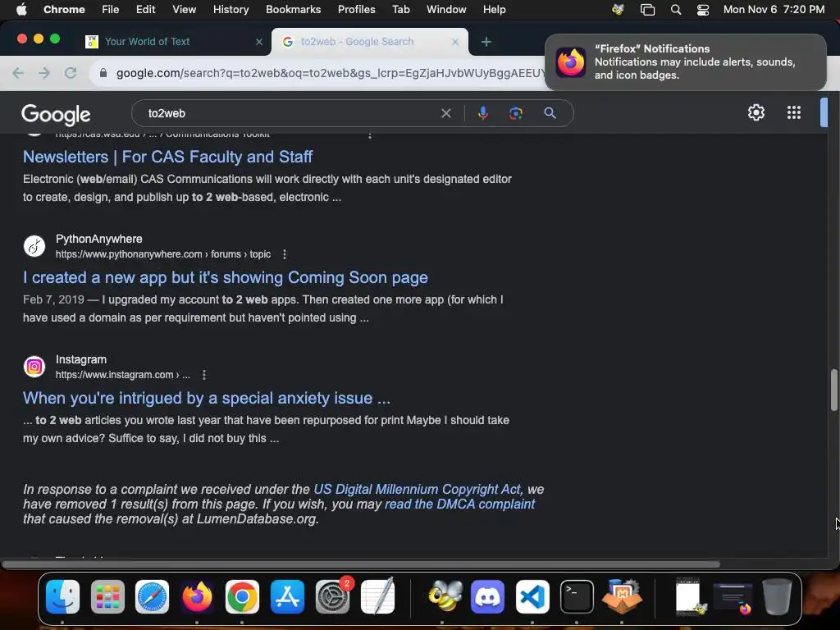Open Google quick settings gear
Viewport: 840px width, 630px height.
pyautogui.click(x=756, y=112)
